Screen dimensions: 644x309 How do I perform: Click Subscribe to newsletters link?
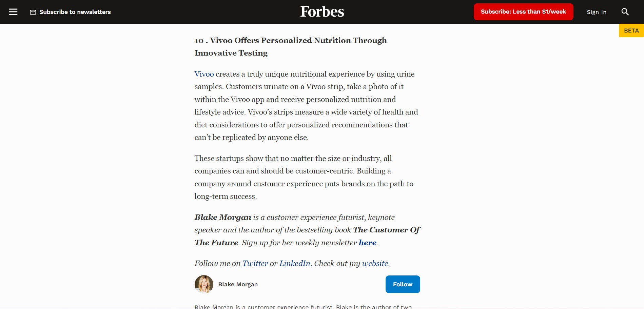pyautogui.click(x=75, y=12)
